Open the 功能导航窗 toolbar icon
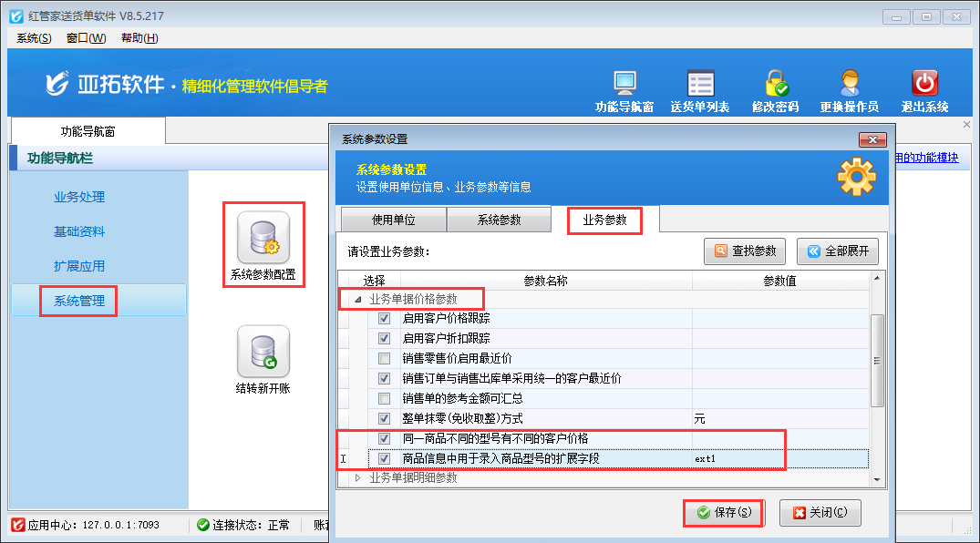 pos(624,86)
